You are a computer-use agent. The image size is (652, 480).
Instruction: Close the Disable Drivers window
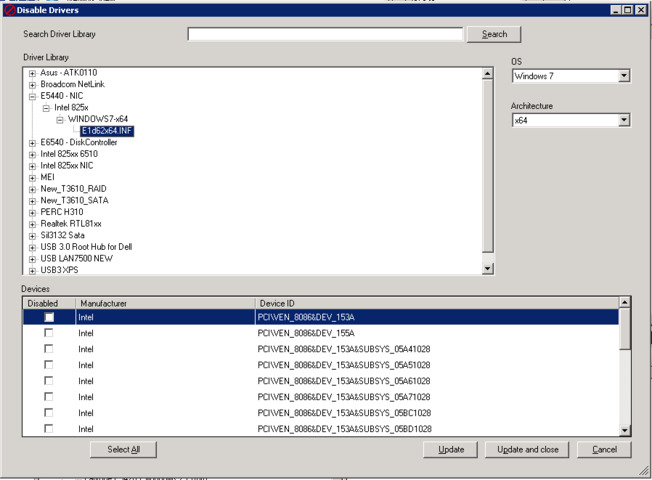tap(641, 10)
